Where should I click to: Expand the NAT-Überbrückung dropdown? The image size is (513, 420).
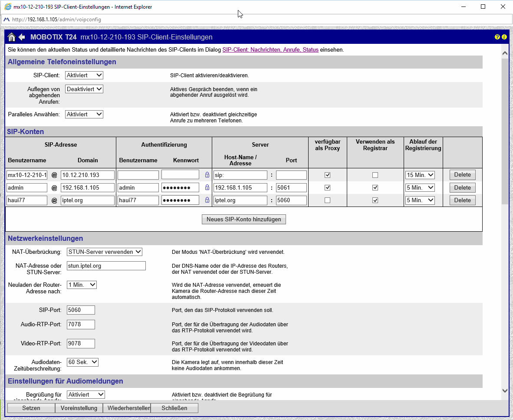coord(105,252)
